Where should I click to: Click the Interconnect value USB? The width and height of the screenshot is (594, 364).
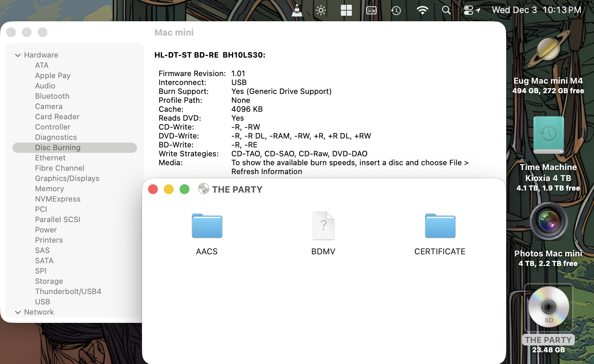(x=239, y=82)
